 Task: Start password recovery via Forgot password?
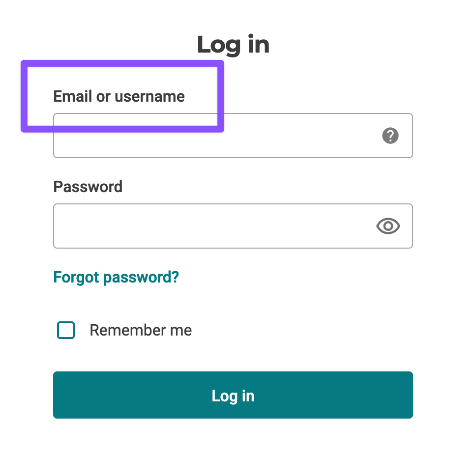pos(116,277)
